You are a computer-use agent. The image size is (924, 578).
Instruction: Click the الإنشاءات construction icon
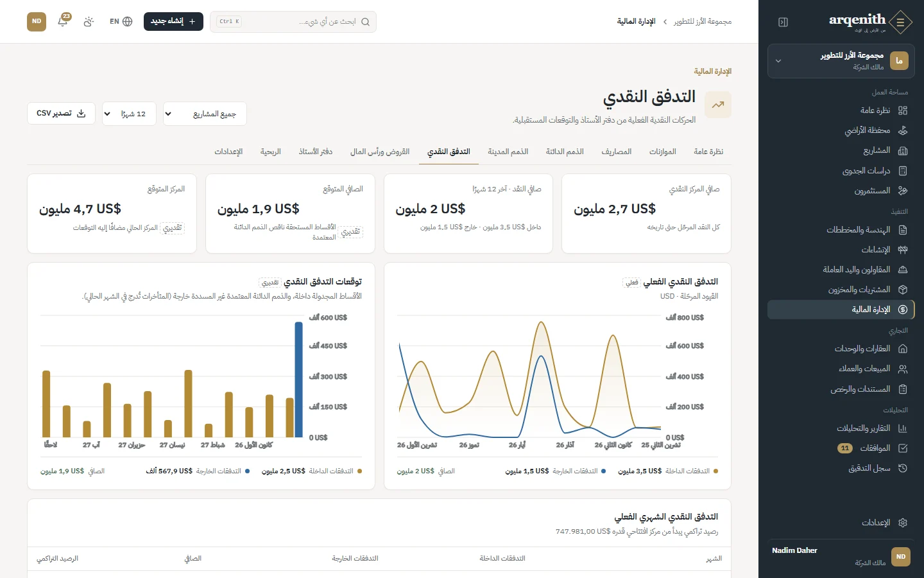coord(903,250)
